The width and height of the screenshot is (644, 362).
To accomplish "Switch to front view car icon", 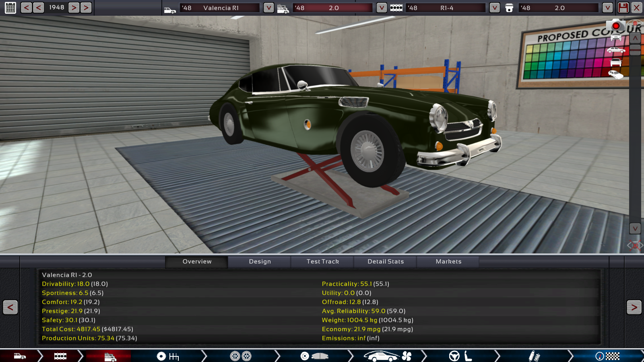I will 616,37.
